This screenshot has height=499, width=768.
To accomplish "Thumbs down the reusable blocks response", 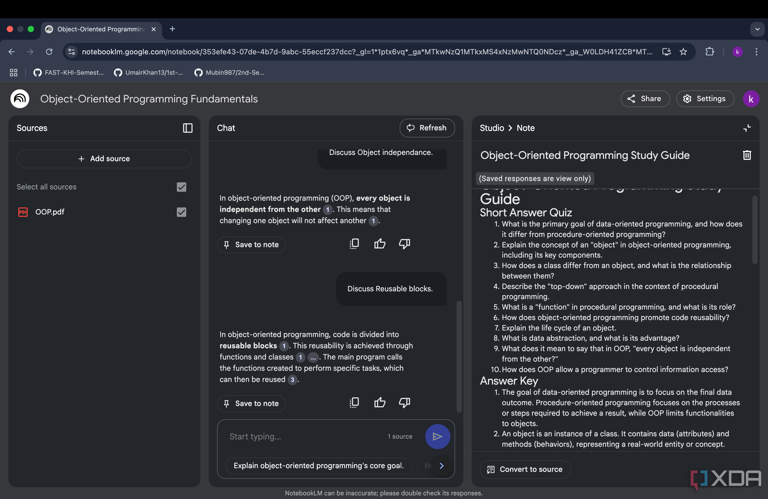I will coord(404,403).
